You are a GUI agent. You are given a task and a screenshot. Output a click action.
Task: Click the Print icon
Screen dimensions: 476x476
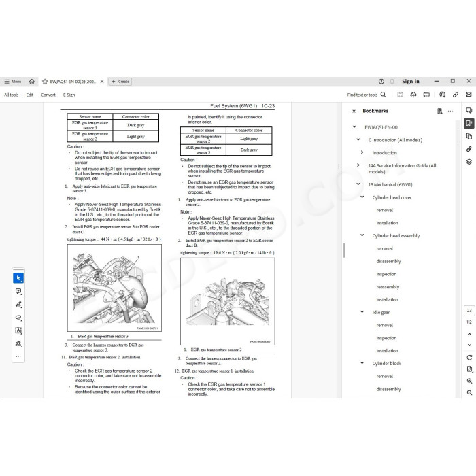pos(426,95)
